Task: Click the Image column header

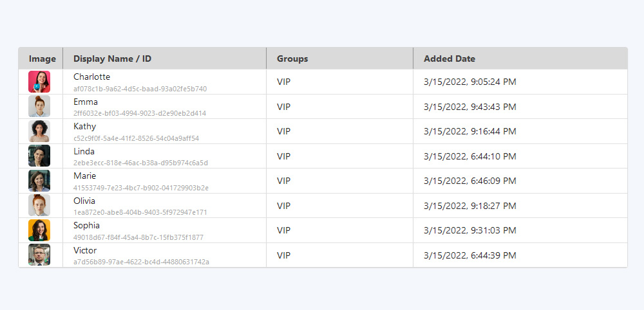Action: click(43, 59)
